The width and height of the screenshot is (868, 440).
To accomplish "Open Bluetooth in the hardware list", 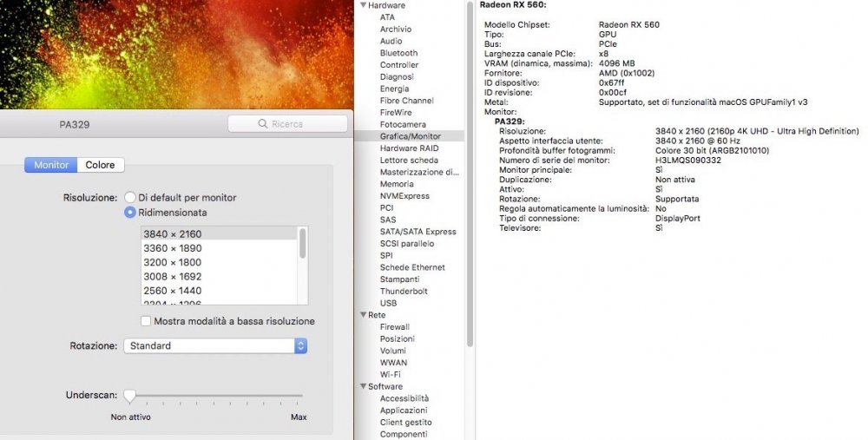I will pyautogui.click(x=398, y=53).
